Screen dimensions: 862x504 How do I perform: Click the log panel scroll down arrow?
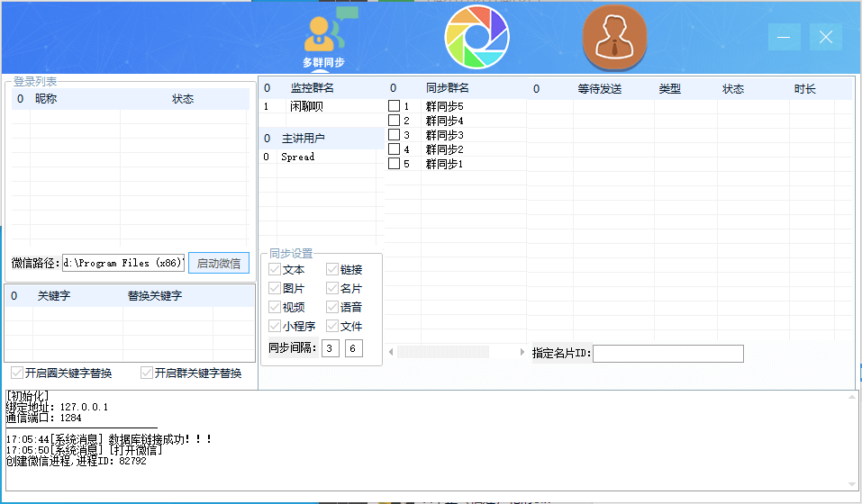click(851, 484)
